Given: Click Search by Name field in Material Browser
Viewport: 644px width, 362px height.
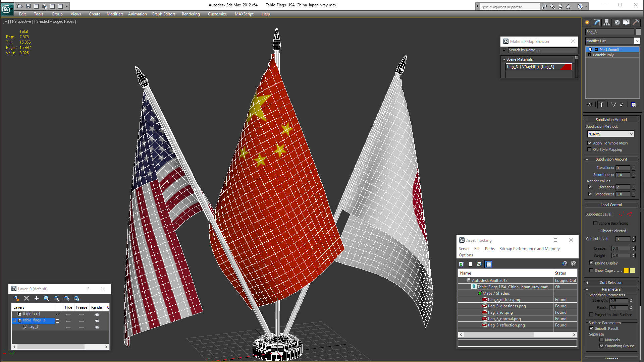Looking at the screenshot, I should point(542,50).
